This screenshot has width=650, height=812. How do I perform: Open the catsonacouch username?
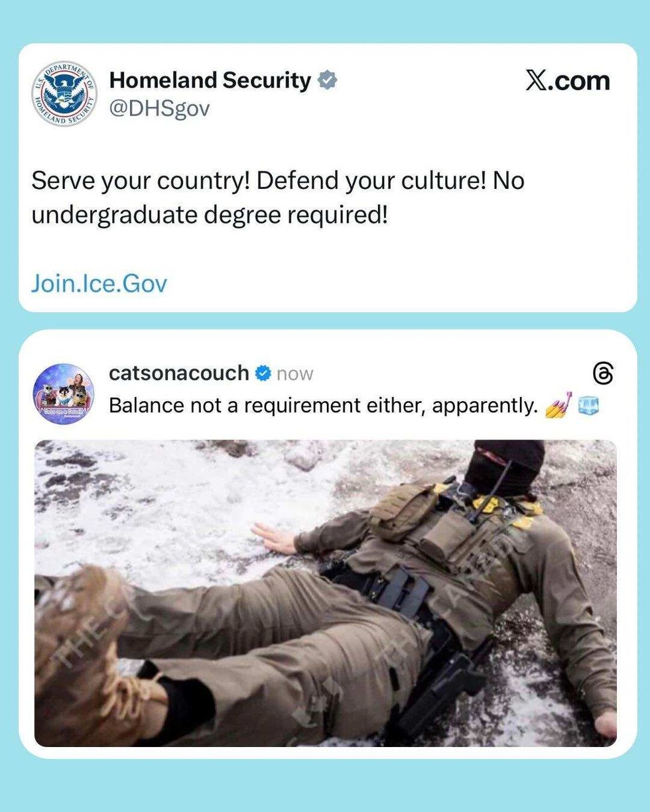pyautogui.click(x=178, y=373)
